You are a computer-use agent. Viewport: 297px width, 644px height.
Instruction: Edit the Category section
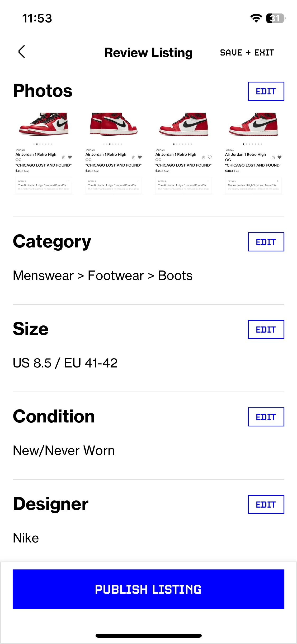click(x=266, y=242)
